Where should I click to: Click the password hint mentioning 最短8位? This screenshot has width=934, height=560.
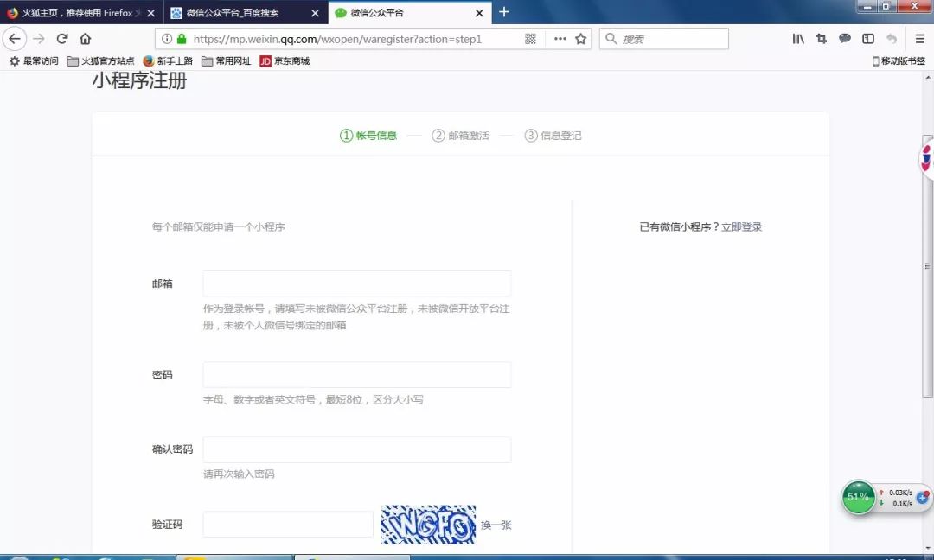tap(313, 400)
